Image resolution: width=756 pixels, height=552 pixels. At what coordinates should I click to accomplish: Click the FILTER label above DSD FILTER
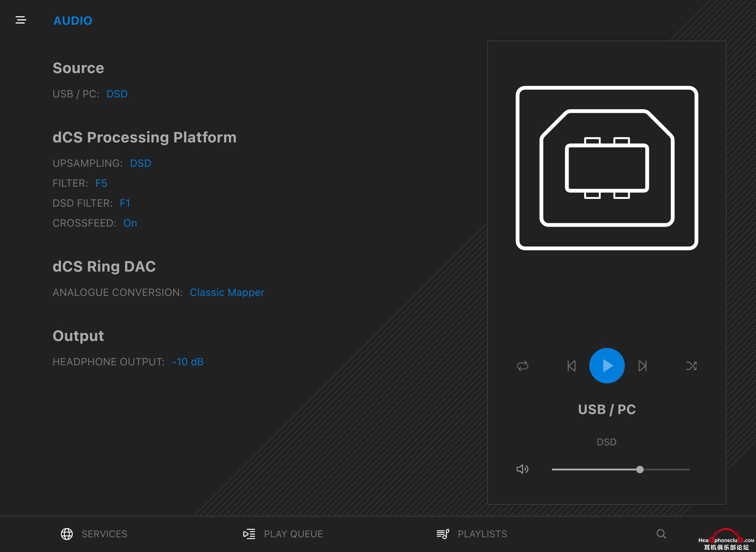pos(71,183)
